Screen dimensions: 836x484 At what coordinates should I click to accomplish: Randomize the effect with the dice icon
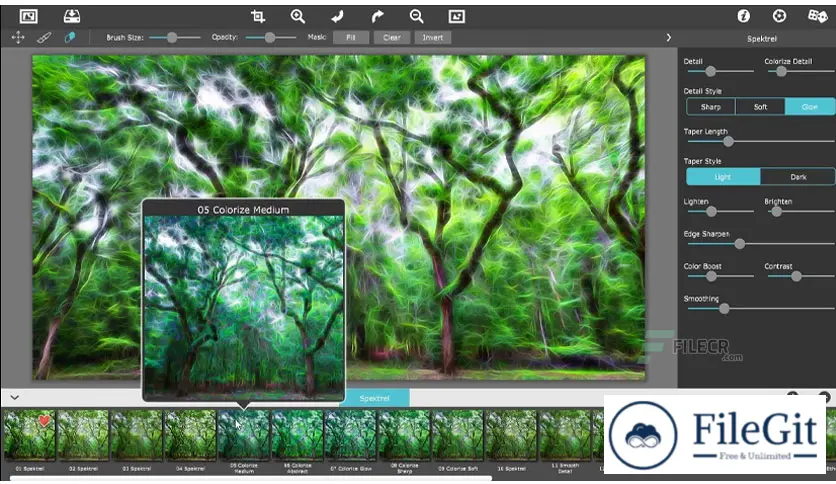817,16
